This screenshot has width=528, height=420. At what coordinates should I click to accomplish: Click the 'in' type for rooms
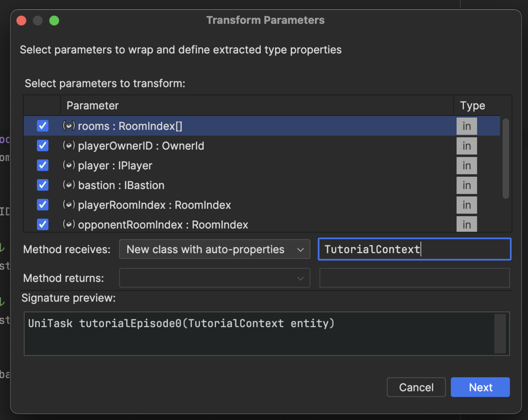pyautogui.click(x=466, y=126)
